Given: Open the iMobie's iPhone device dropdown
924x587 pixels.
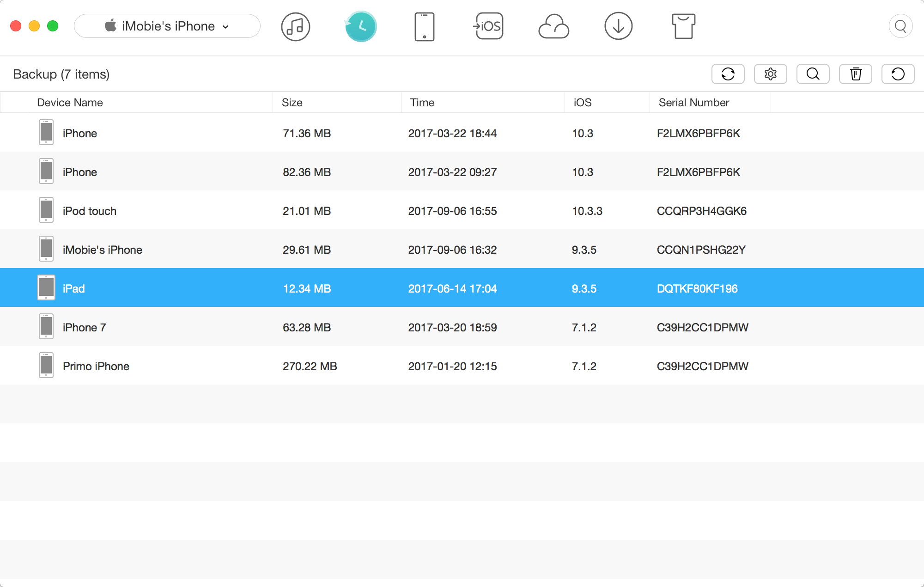Looking at the screenshot, I should pos(167,26).
